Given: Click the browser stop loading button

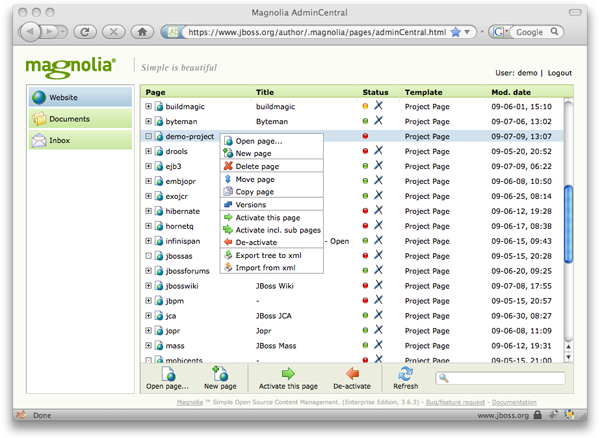Looking at the screenshot, I should point(114,32).
